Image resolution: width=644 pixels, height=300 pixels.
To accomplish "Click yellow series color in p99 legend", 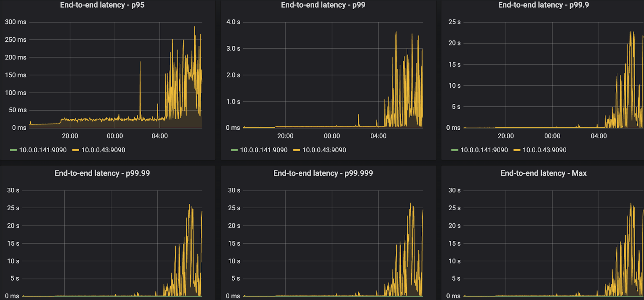I will [297, 150].
